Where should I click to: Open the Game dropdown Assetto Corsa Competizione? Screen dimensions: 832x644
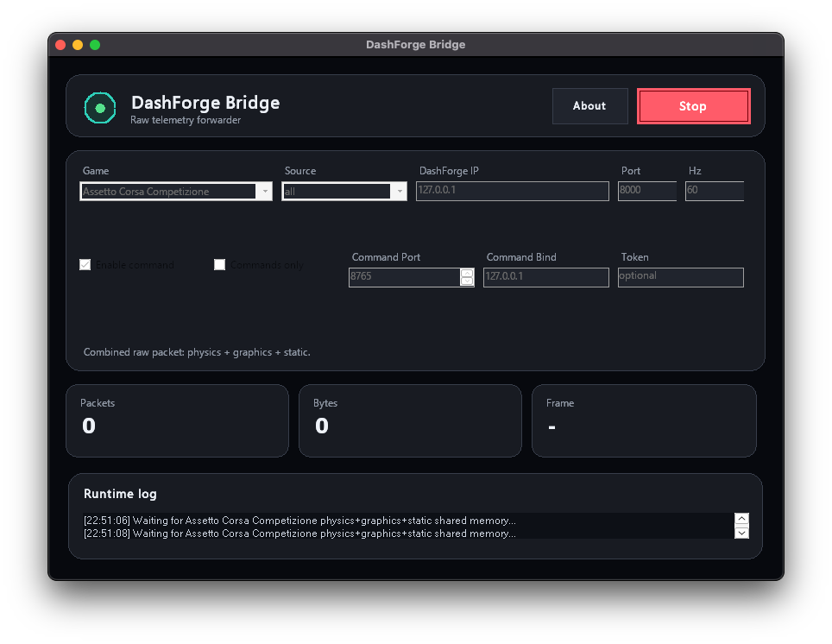click(176, 191)
